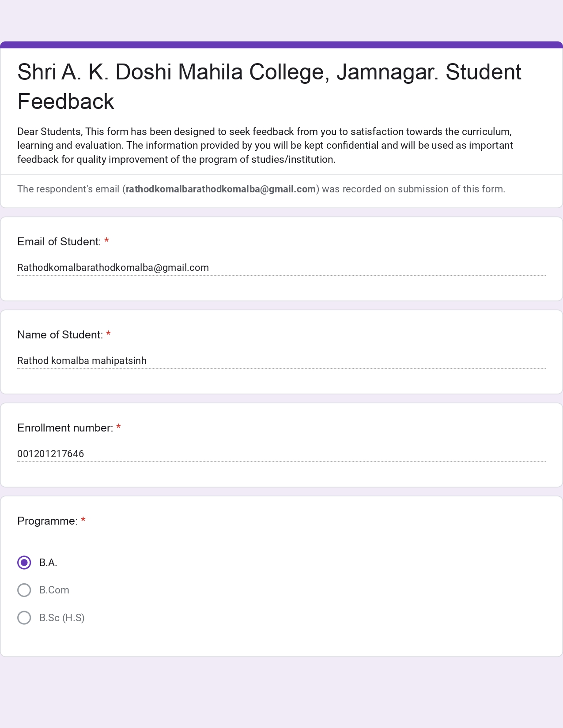The height and width of the screenshot is (728, 563).
Task: Click the 'Enrollment number:' question label
Action: [x=65, y=428]
